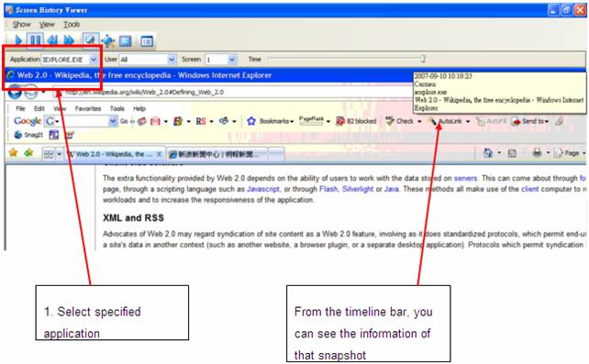Click the Print icon in command bar
589x364 pixels.
point(537,153)
